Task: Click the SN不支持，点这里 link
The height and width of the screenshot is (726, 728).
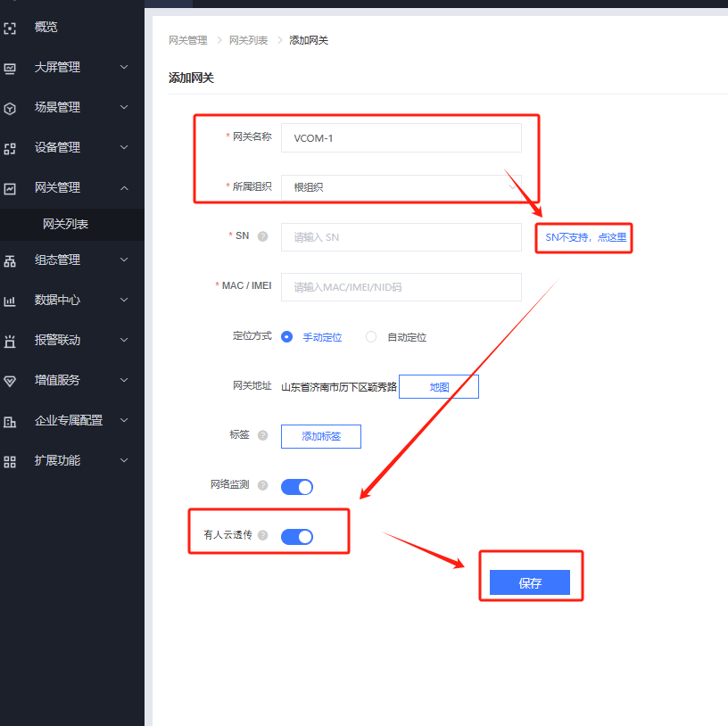Action: pyautogui.click(x=585, y=237)
